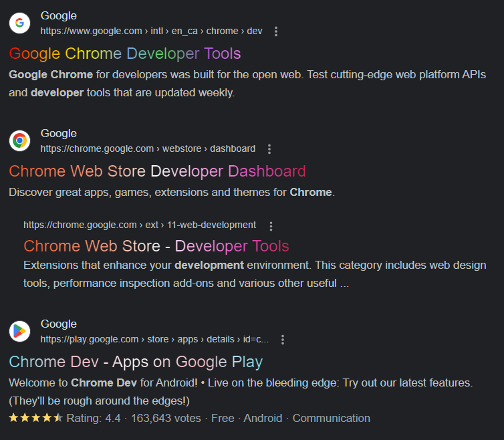
Task: Click the www.google.com intl en_ca chrome dev URL
Action: click(151, 31)
